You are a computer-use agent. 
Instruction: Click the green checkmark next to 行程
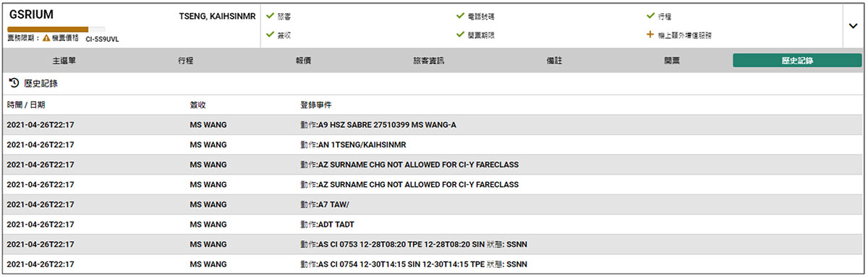click(x=650, y=15)
